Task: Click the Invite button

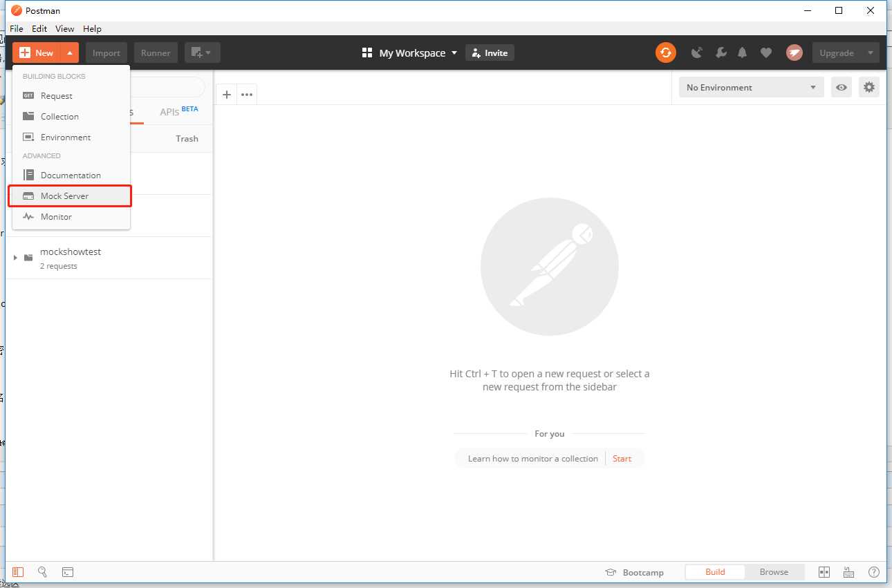Action: pyautogui.click(x=490, y=53)
